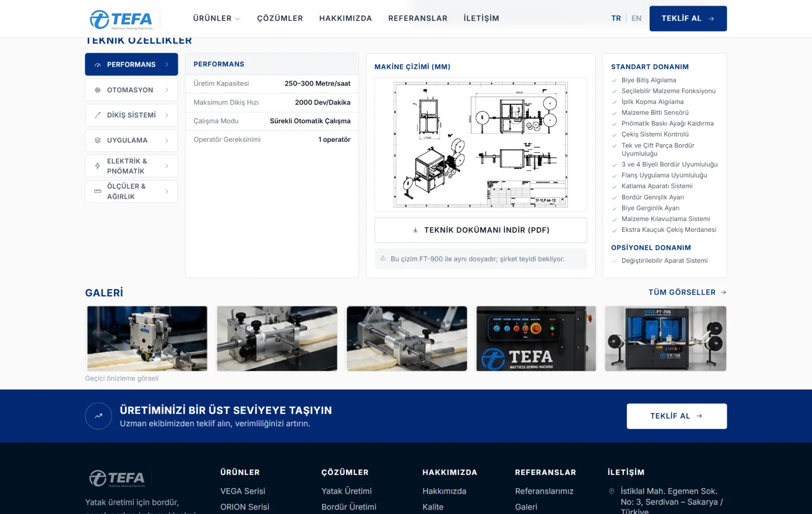Click the 'Flanş Uygulama Uyumluluğu' list item
Screen dimensions: 812x514
click(664, 176)
